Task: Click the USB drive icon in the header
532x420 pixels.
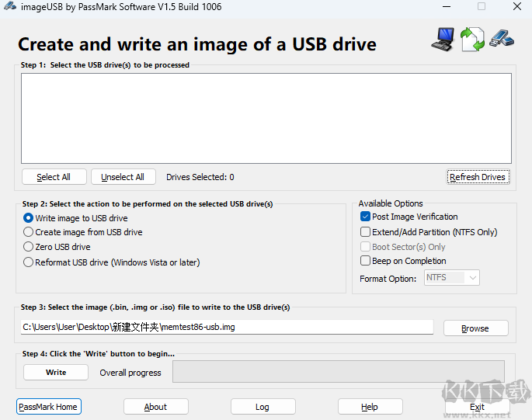Action: coord(502,38)
